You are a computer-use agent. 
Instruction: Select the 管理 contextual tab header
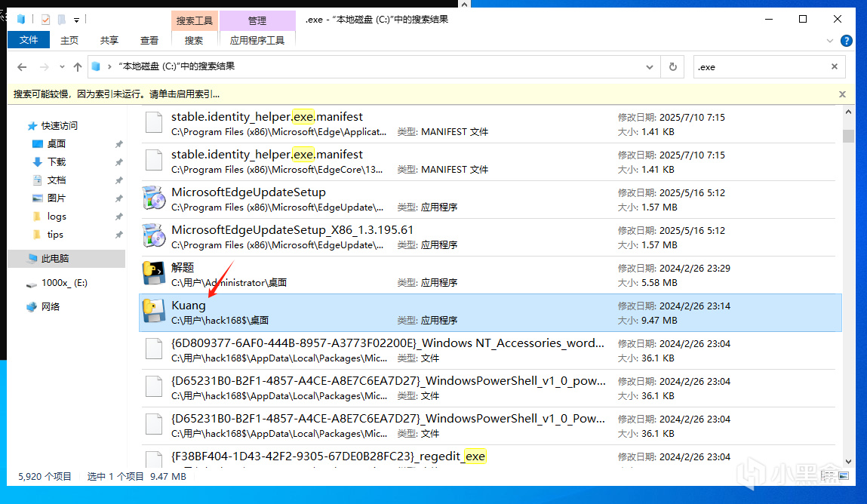[257, 20]
